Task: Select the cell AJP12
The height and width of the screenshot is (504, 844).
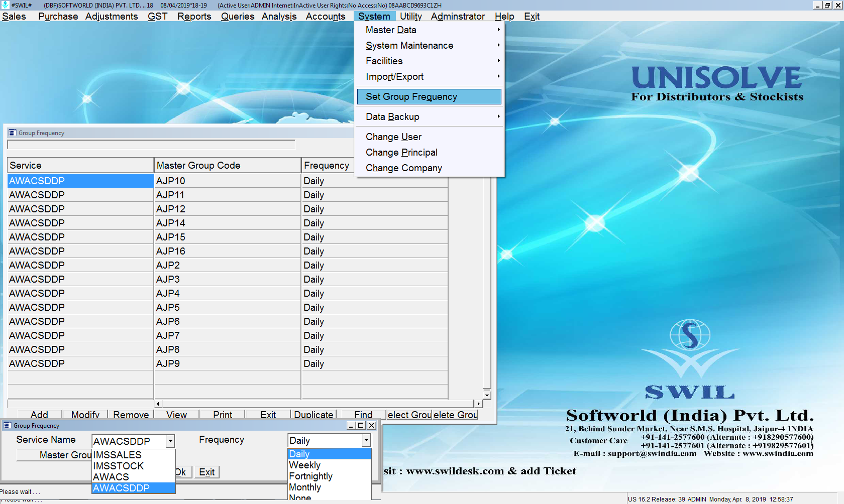Action: click(x=227, y=209)
